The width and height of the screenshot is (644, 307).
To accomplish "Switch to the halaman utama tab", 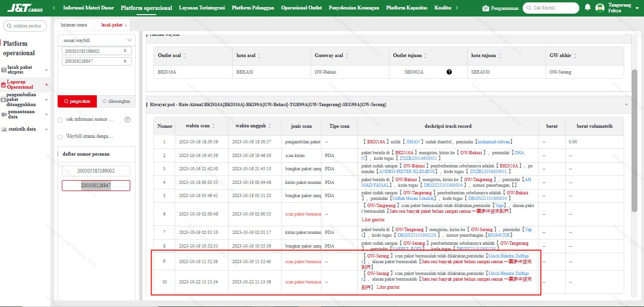I will tap(74, 25).
